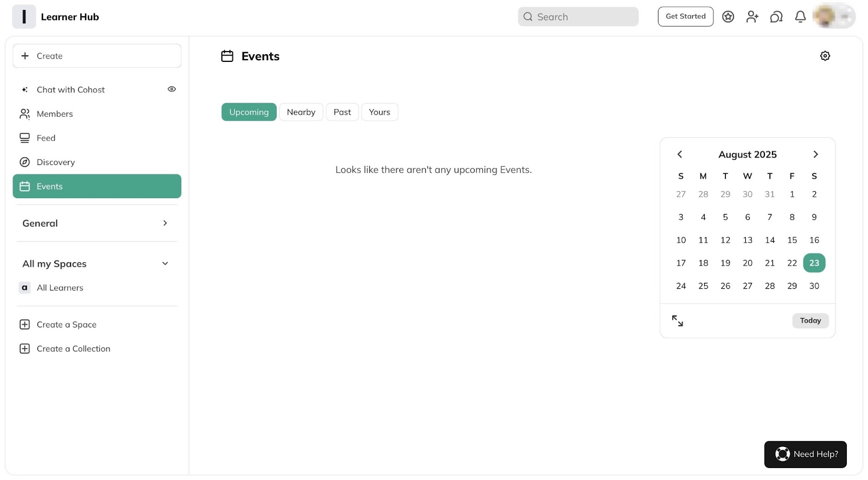Click the Learner Hub logo icon
Screen dimensions: 868x480
24,17
